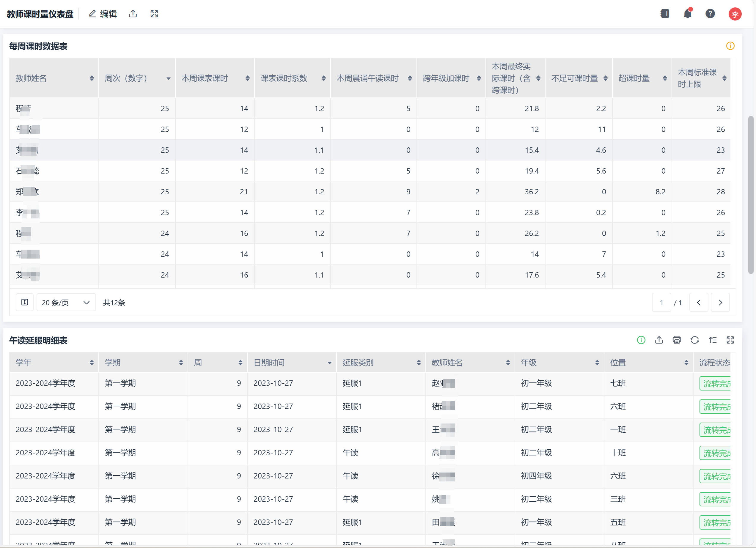Open the help question mark icon
Screen dimensions: 756x548
710,14
